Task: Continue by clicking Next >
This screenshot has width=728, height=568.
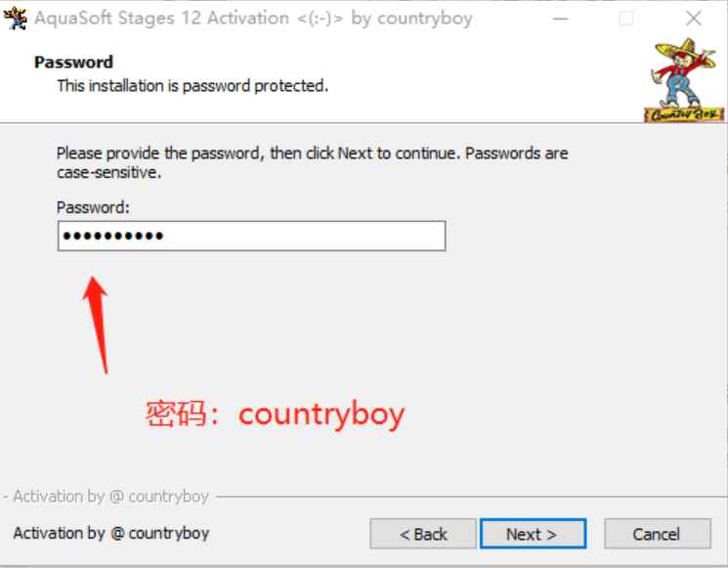Action: click(533, 534)
